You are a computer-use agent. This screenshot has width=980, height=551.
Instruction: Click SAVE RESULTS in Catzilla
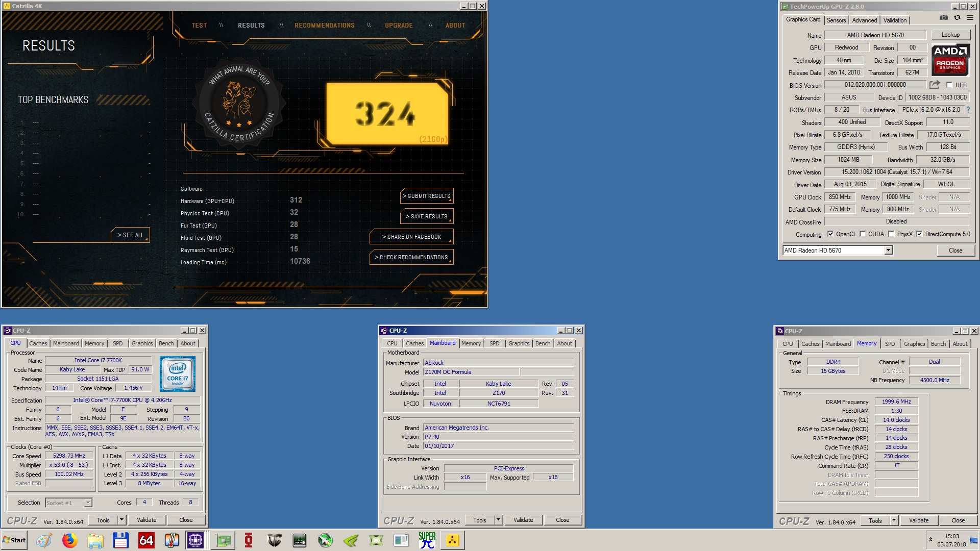pyautogui.click(x=427, y=216)
